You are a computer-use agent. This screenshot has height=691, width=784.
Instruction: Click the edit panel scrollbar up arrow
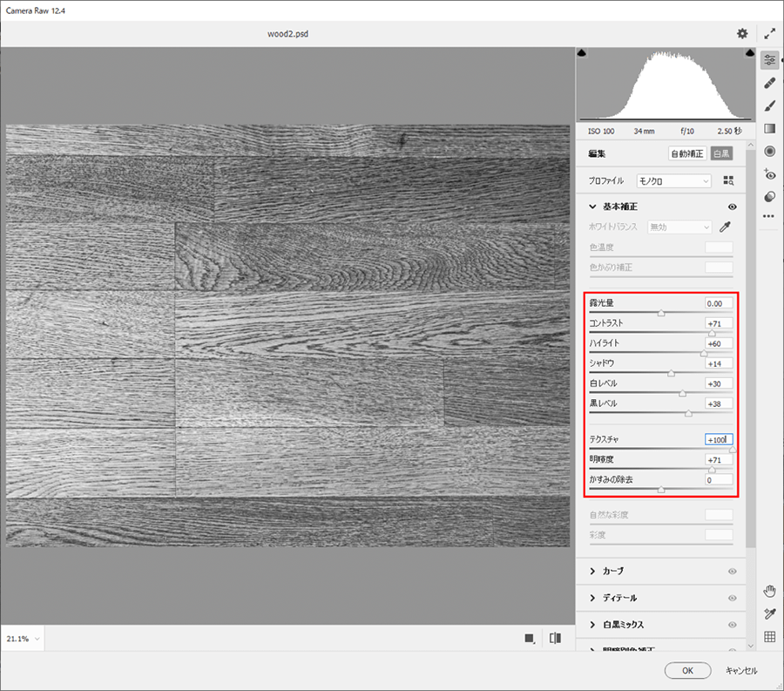tap(751, 145)
